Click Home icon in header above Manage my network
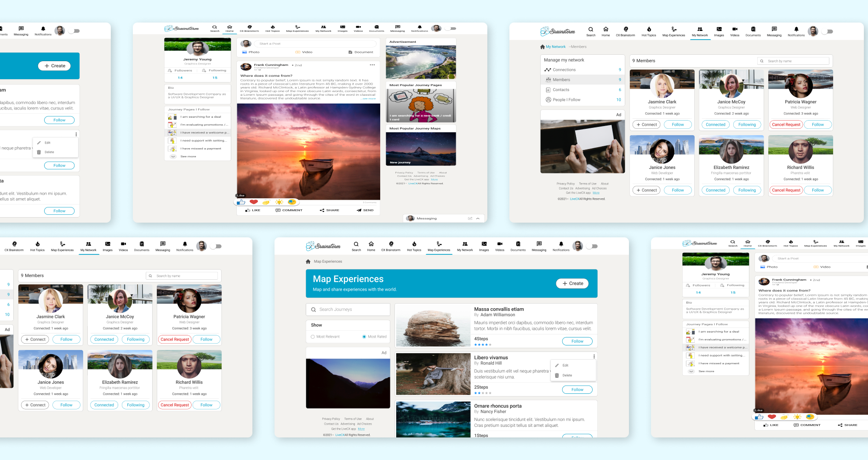 point(605,30)
